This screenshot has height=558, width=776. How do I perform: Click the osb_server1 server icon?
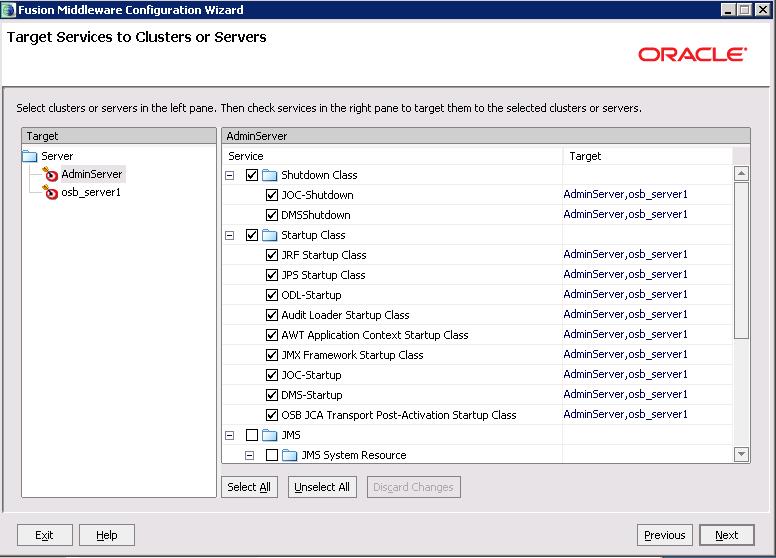click(x=50, y=192)
